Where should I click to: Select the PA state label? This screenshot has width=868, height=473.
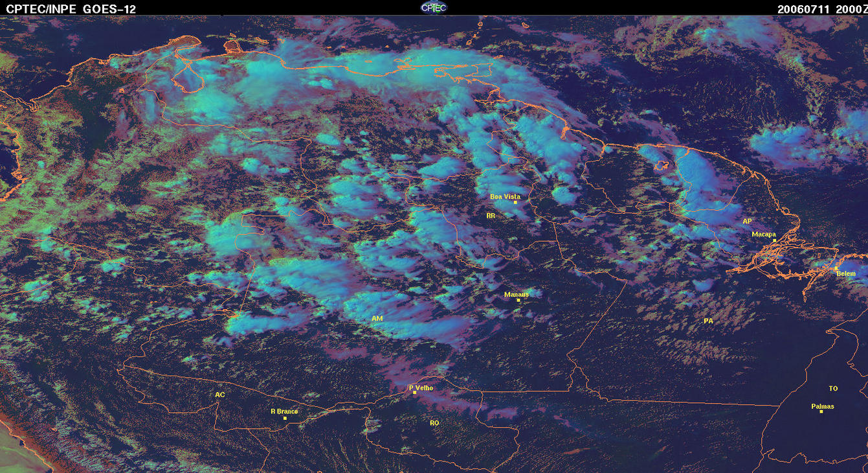[x=708, y=321]
